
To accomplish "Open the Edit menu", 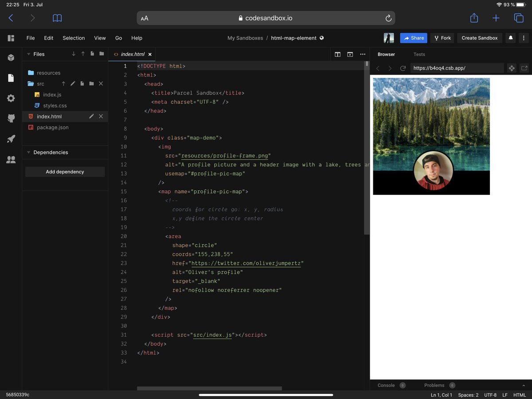I will click(49, 38).
